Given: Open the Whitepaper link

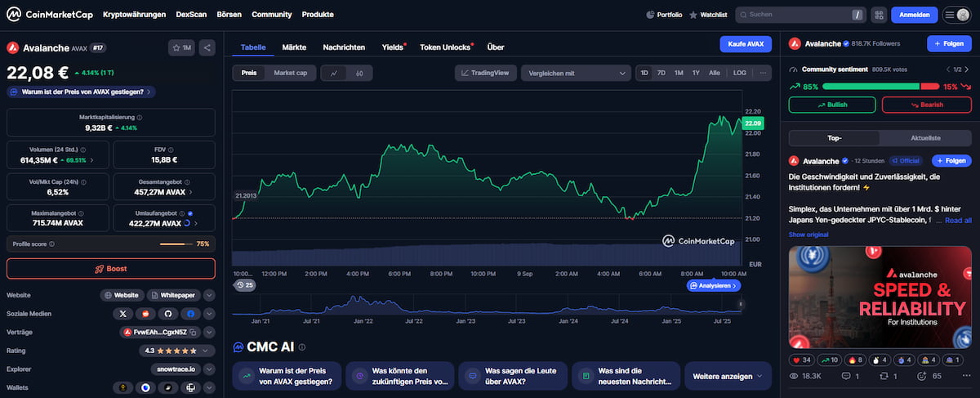Looking at the screenshot, I should [x=173, y=295].
